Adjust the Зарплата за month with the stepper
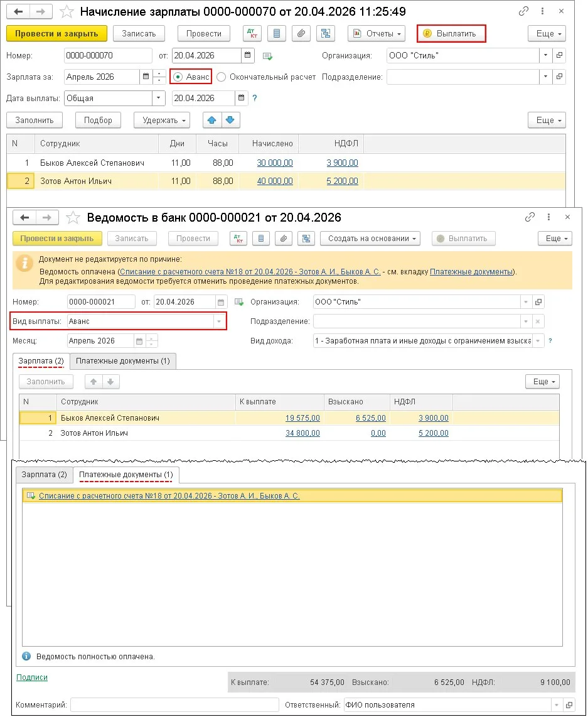 coord(159,77)
